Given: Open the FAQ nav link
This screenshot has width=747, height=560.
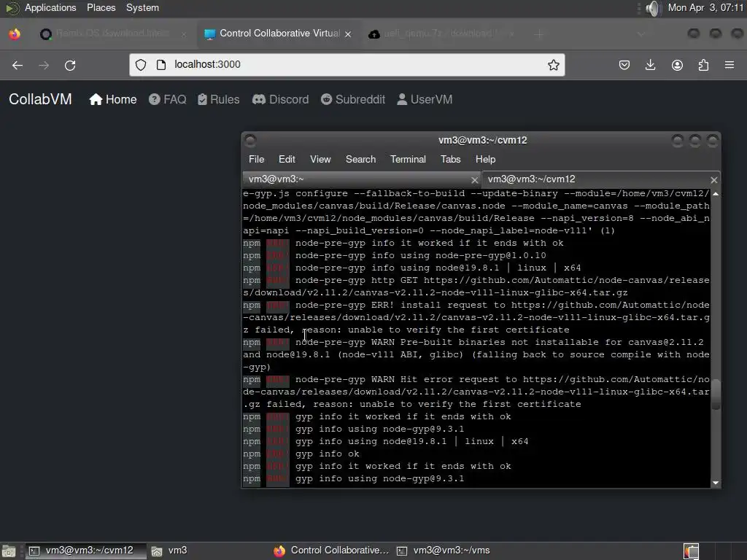Looking at the screenshot, I should coord(168,99).
